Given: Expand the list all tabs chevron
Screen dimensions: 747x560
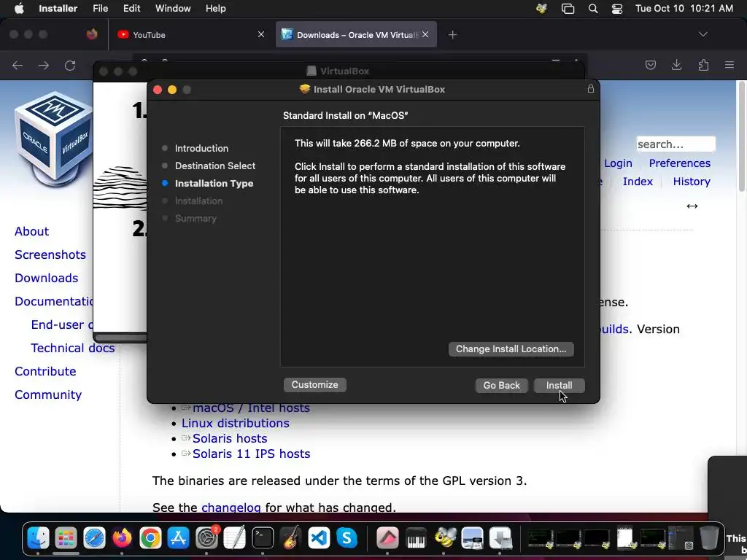Looking at the screenshot, I should (x=703, y=34).
